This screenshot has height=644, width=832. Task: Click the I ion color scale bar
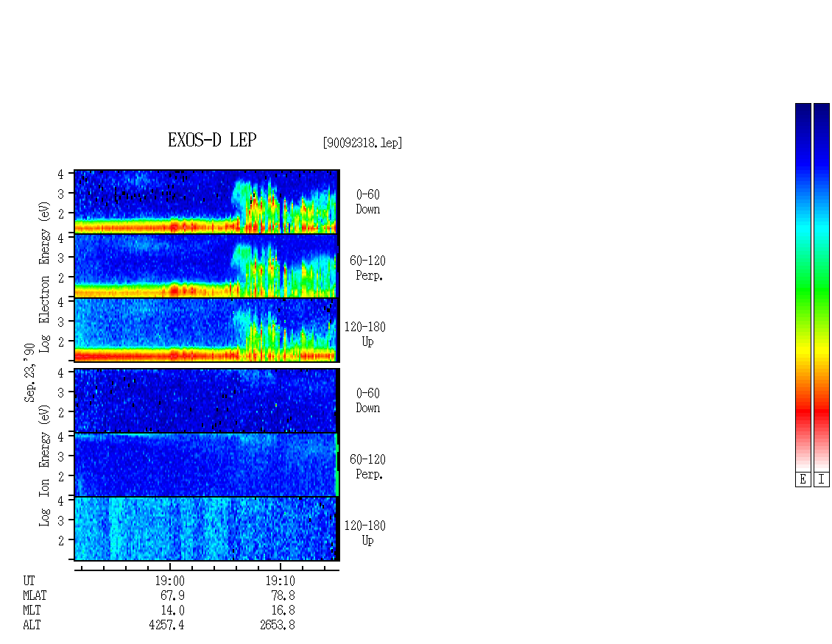point(822,287)
